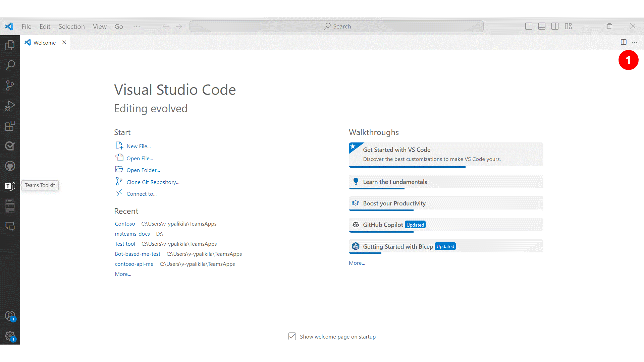Open the Contoso recent project
The height and width of the screenshot is (362, 644).
124,223
